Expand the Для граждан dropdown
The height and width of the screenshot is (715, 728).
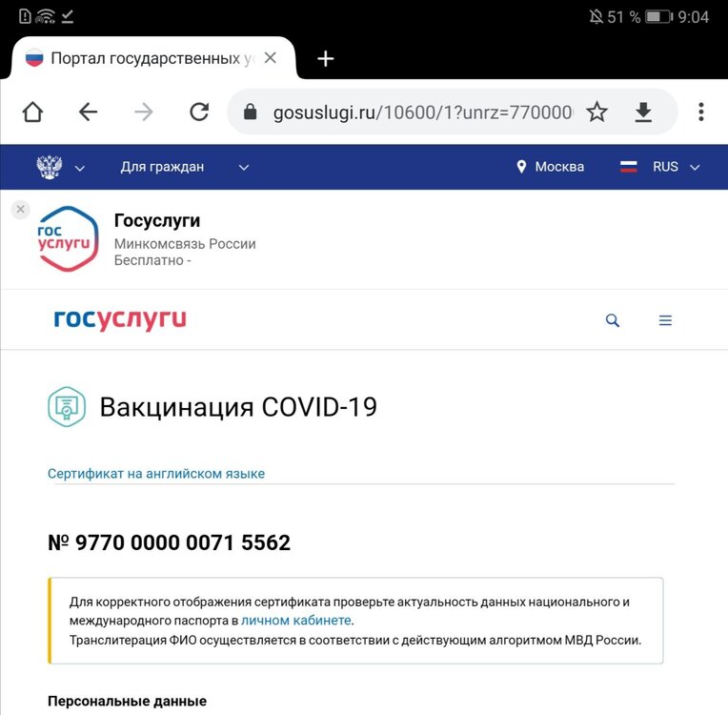coord(184,167)
